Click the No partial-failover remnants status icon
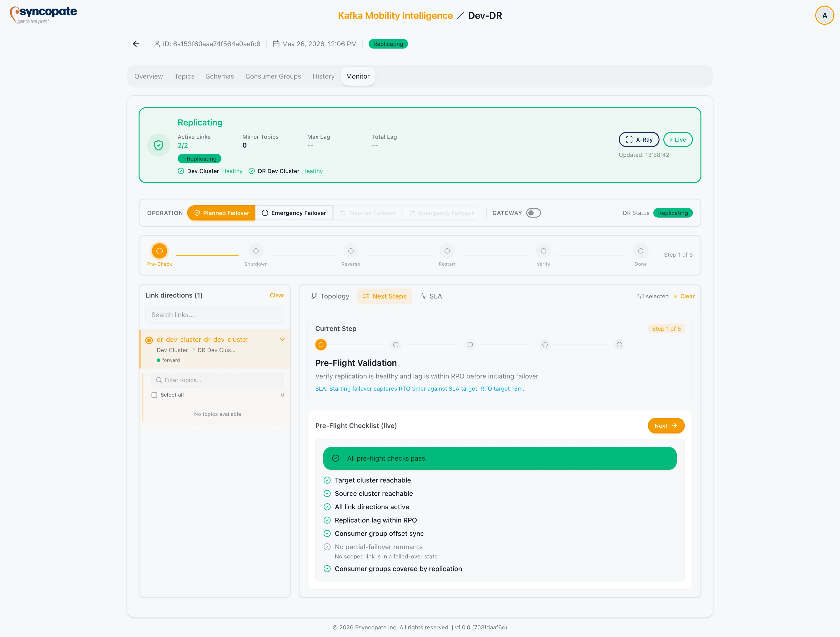The image size is (840, 637). click(x=327, y=547)
